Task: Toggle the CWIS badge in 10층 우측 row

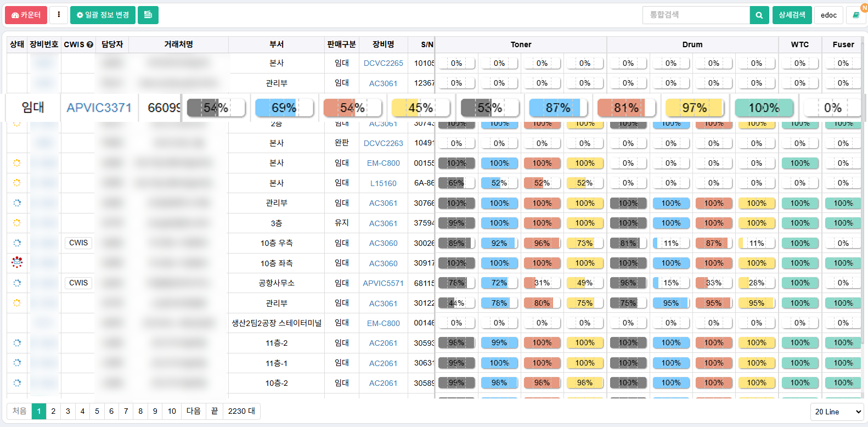Action: tap(78, 243)
